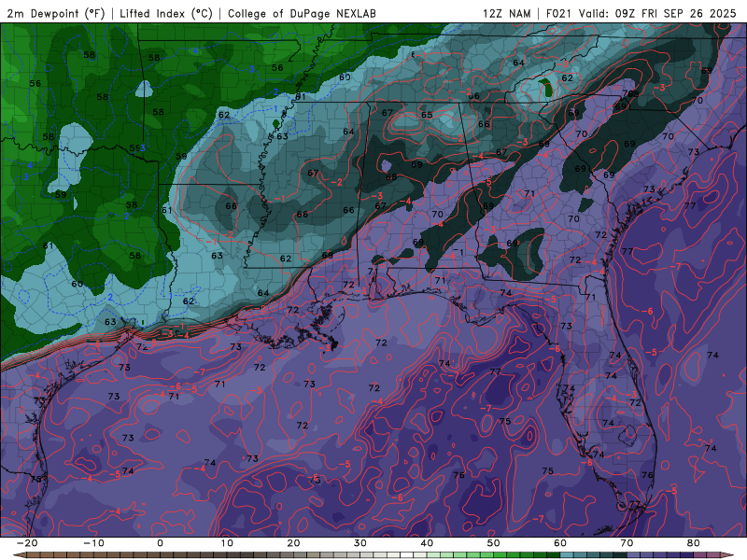Pick the dark green swatch left of 60

click(554, 555)
